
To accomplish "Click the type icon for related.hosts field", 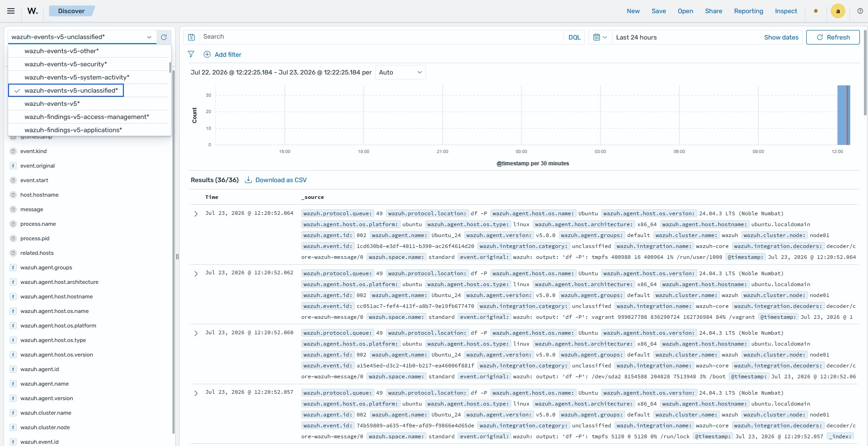I will 13,253.
